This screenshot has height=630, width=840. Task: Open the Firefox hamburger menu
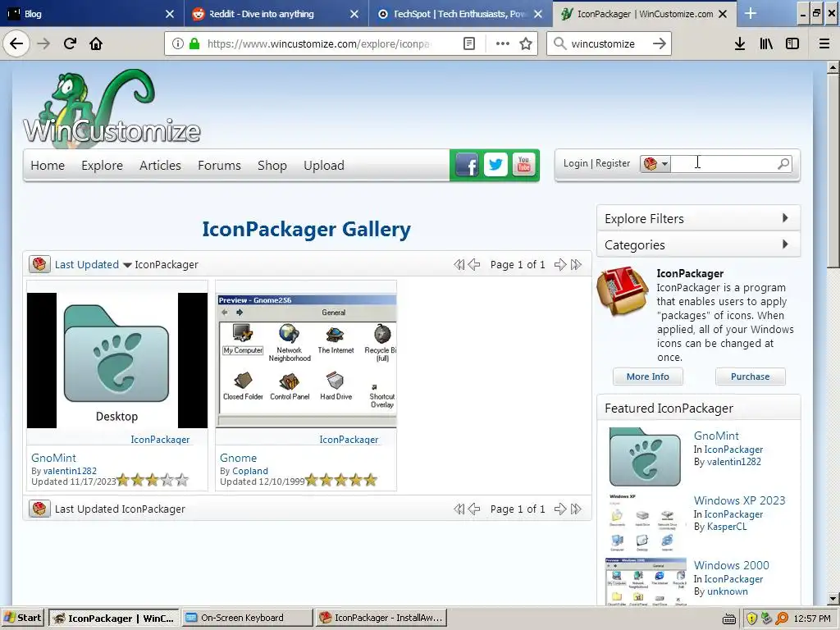click(824, 43)
